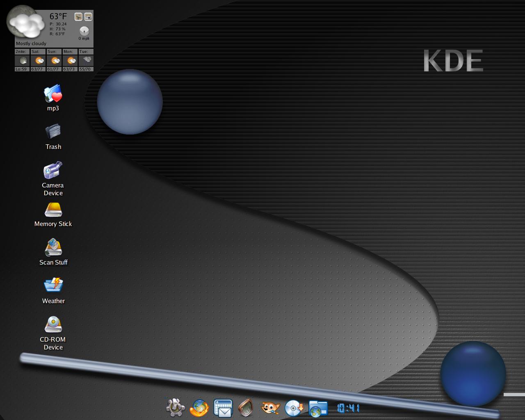Launch GIMP from the dock
The width and height of the screenshot is (525, 420).
270,408
